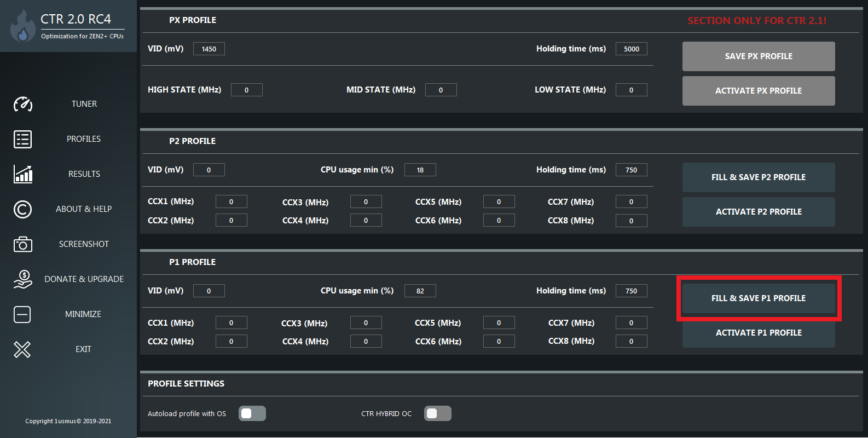The image size is (868, 438).
Task: Focus the P2 CPU usage min field
Action: tap(420, 170)
